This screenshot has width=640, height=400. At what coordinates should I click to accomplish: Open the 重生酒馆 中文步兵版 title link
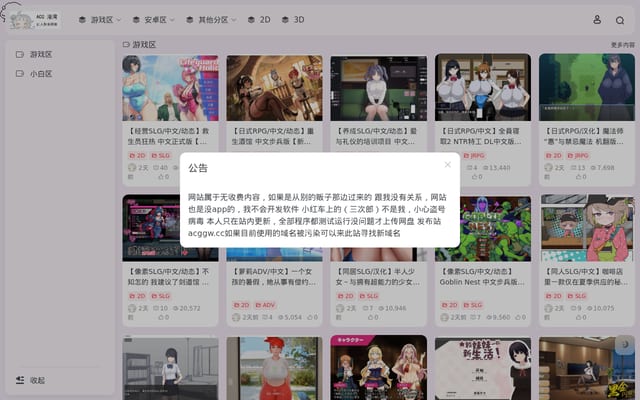(x=272, y=136)
